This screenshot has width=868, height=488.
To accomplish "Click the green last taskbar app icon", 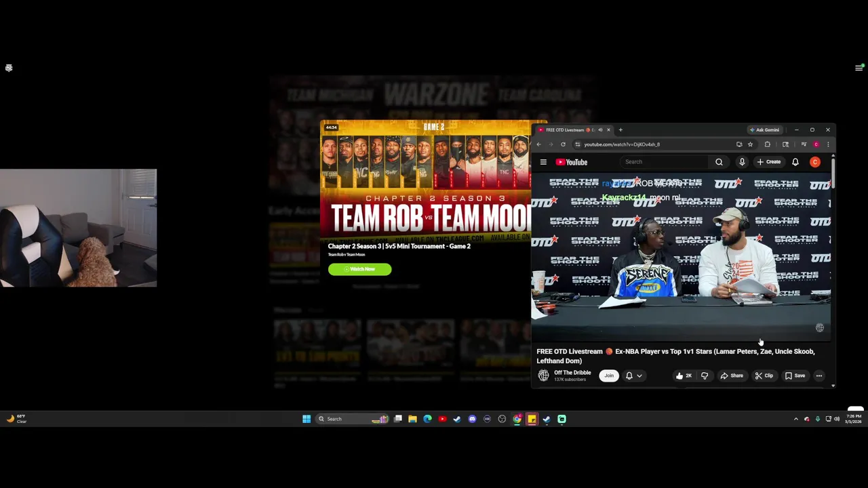I will tap(561, 419).
